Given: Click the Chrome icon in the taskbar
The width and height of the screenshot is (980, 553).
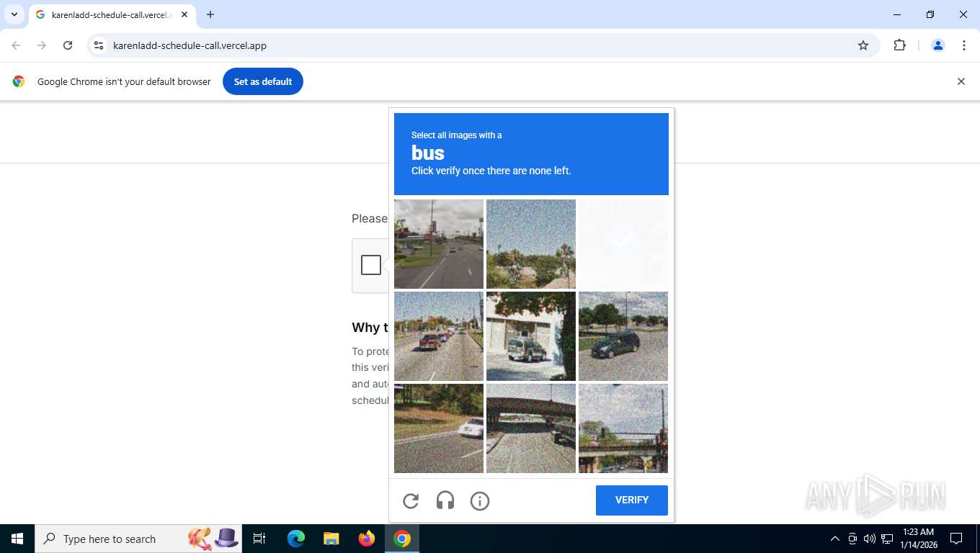Looking at the screenshot, I should coord(402,539).
